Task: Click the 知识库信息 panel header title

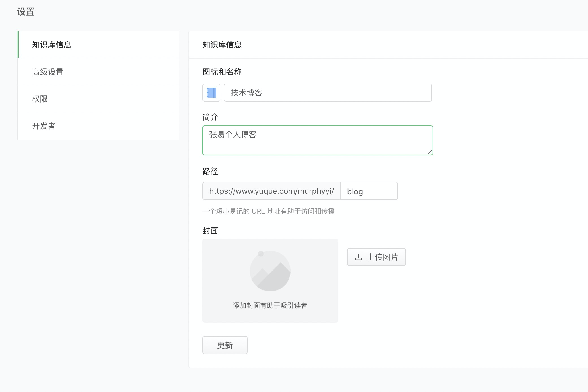Action: click(x=222, y=45)
